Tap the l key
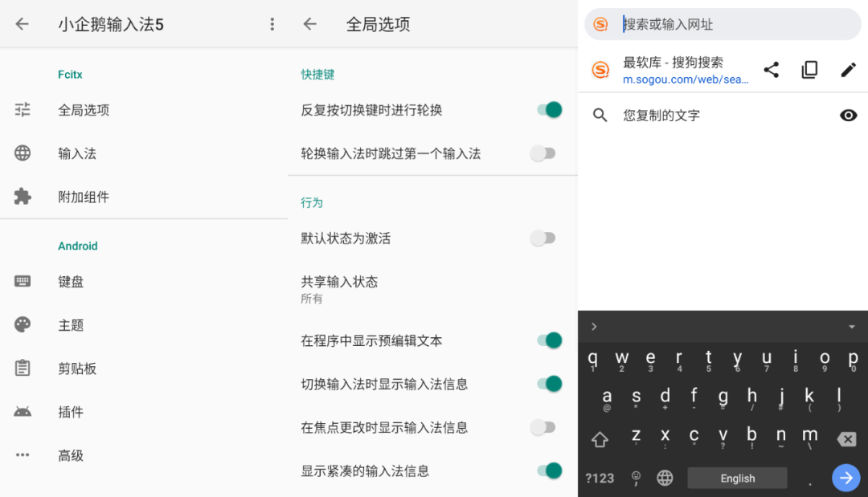The image size is (868, 497). (x=839, y=399)
